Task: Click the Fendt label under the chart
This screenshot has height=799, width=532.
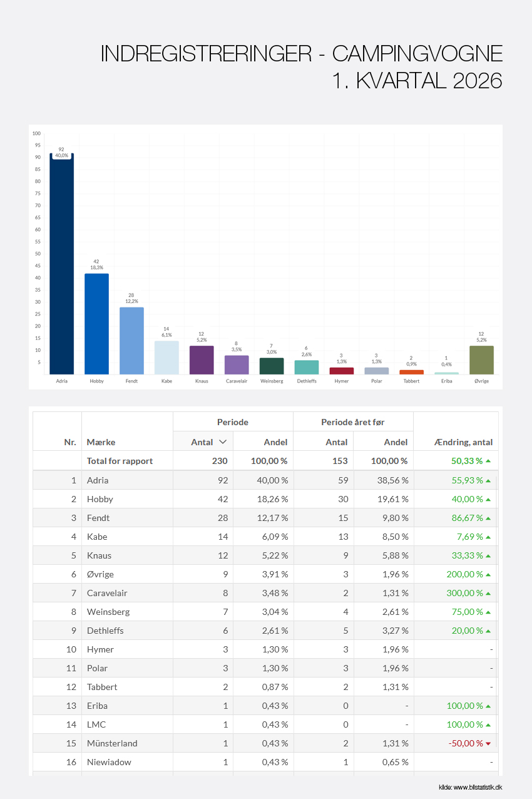Action: tap(131, 380)
